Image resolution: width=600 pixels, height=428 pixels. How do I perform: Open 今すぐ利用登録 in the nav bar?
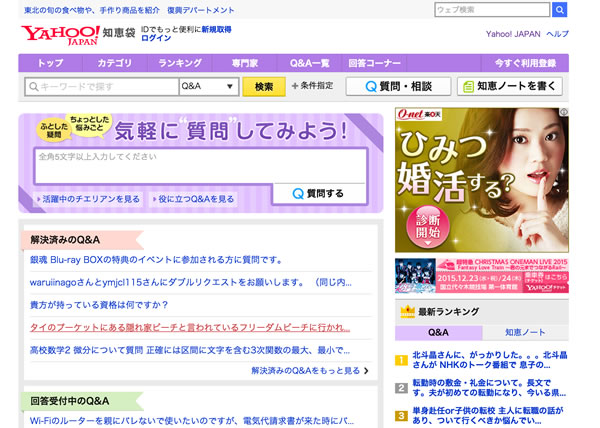coord(525,63)
